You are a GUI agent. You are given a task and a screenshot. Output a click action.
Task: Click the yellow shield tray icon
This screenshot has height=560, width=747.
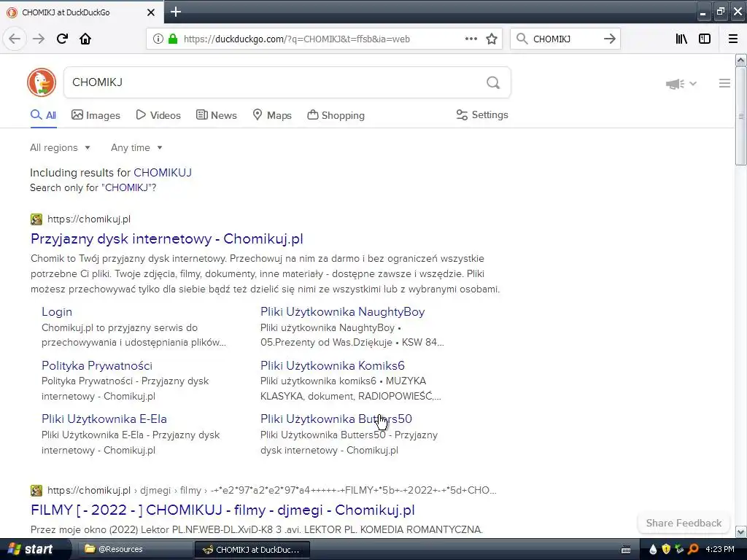click(x=667, y=550)
